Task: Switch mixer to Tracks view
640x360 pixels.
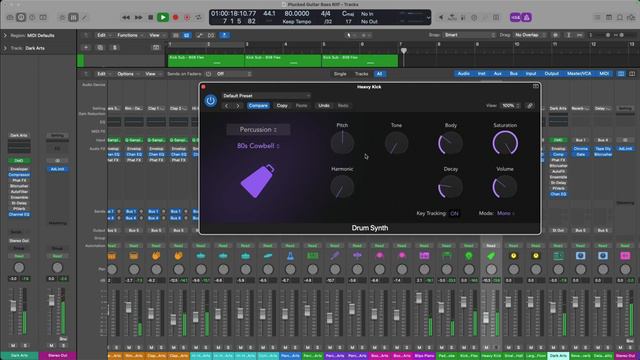Action: pos(361,74)
